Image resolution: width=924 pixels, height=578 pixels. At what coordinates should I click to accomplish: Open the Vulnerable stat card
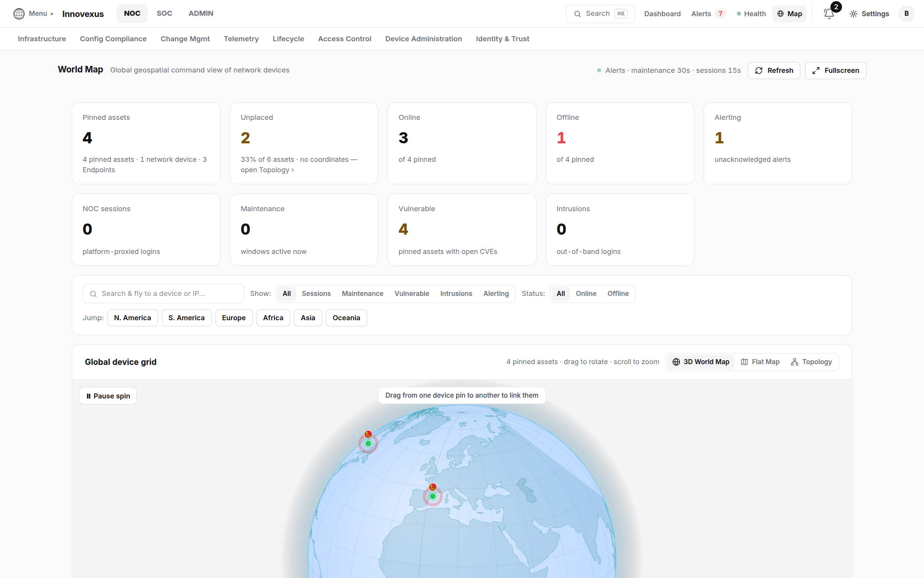[462, 230]
